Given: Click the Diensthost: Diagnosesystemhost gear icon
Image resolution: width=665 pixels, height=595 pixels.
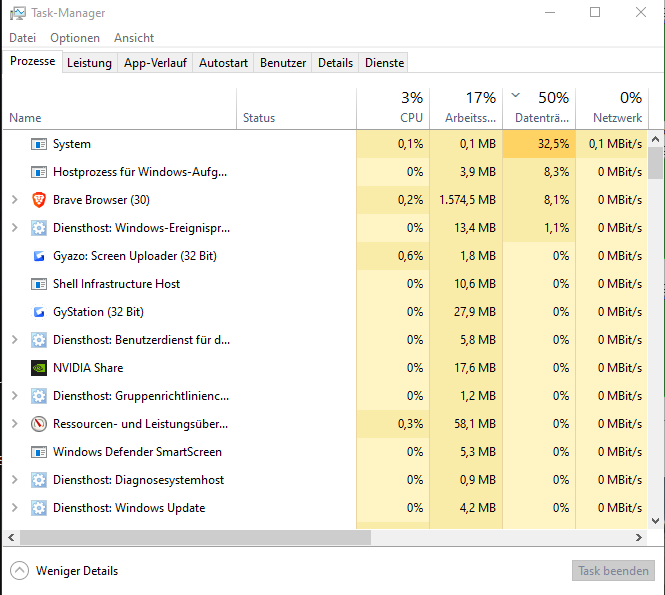Looking at the screenshot, I should 39,480.
